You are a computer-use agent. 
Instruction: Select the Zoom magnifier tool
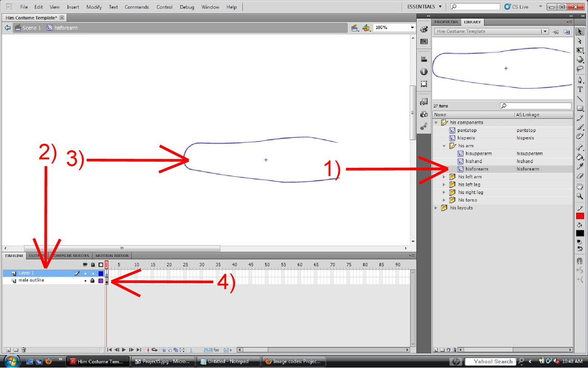point(580,196)
